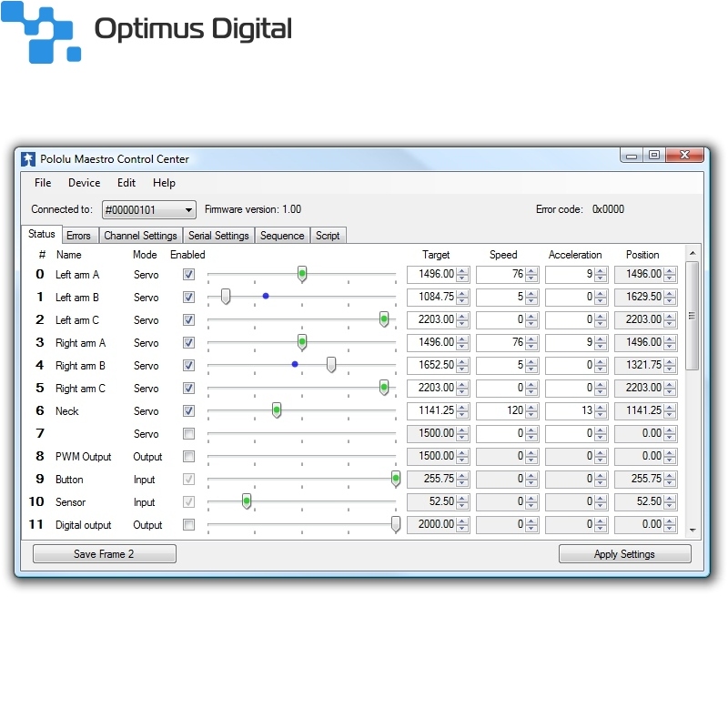728x728 pixels.
Task: Disable the Right arm C channel checkbox
Action: click(188, 389)
